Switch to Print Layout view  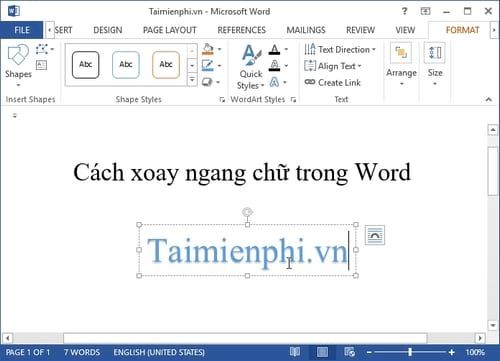322,352
